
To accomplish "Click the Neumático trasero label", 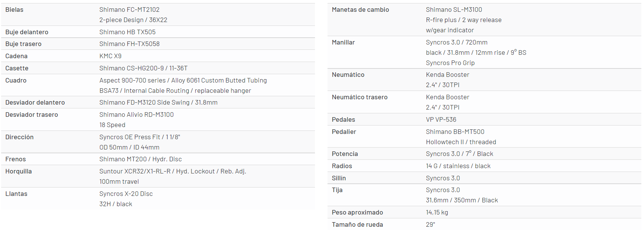I will tap(359, 97).
